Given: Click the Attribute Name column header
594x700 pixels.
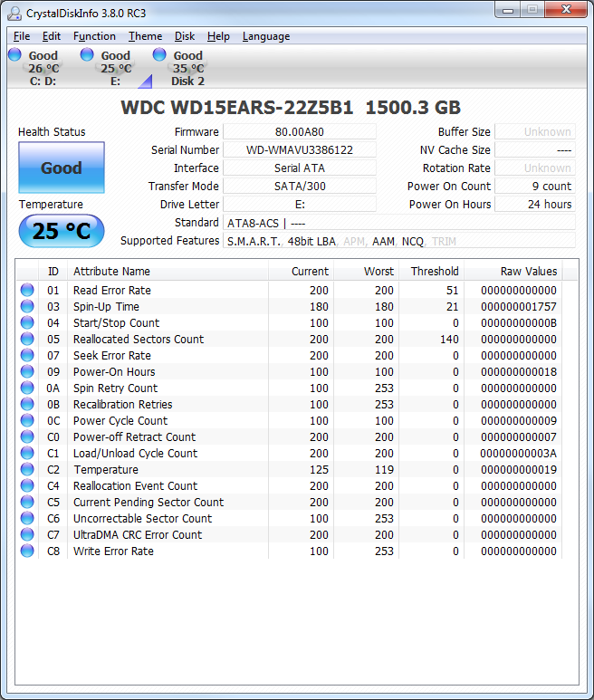Looking at the screenshot, I should pos(168,271).
